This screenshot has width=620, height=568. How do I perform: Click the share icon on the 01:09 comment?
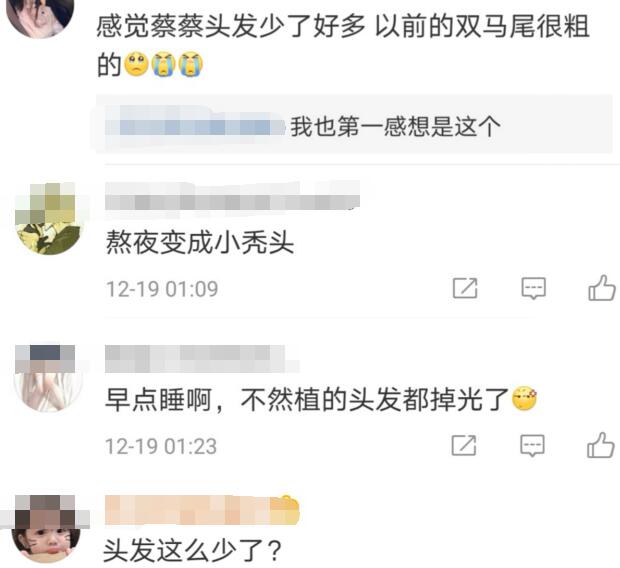465,288
